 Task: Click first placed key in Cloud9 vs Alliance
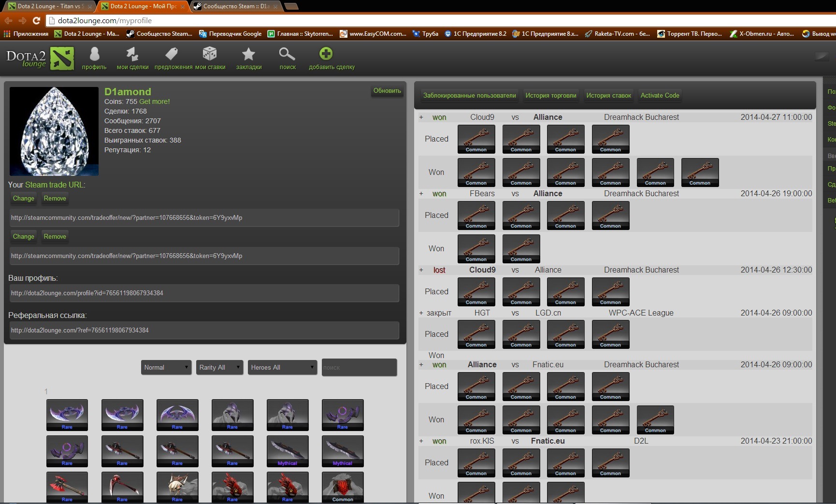[x=476, y=139]
